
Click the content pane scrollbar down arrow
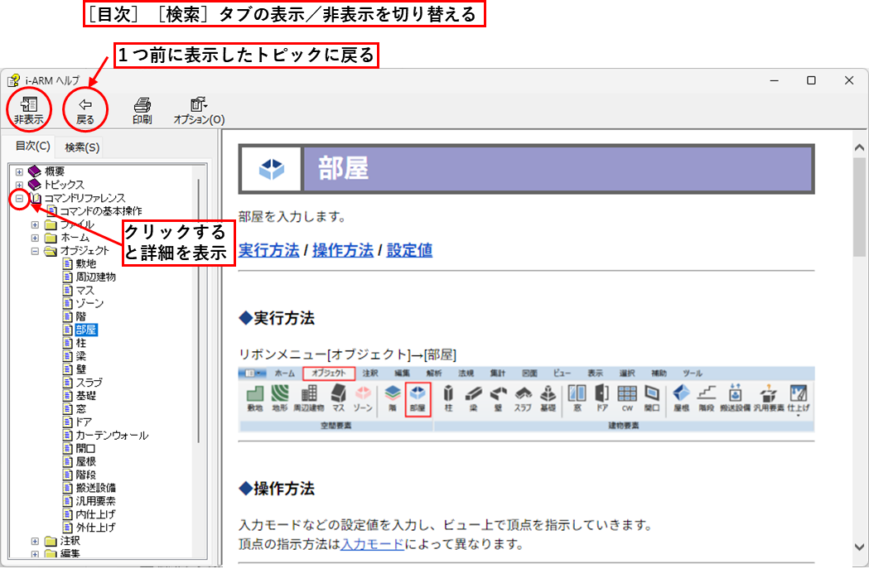(x=859, y=547)
